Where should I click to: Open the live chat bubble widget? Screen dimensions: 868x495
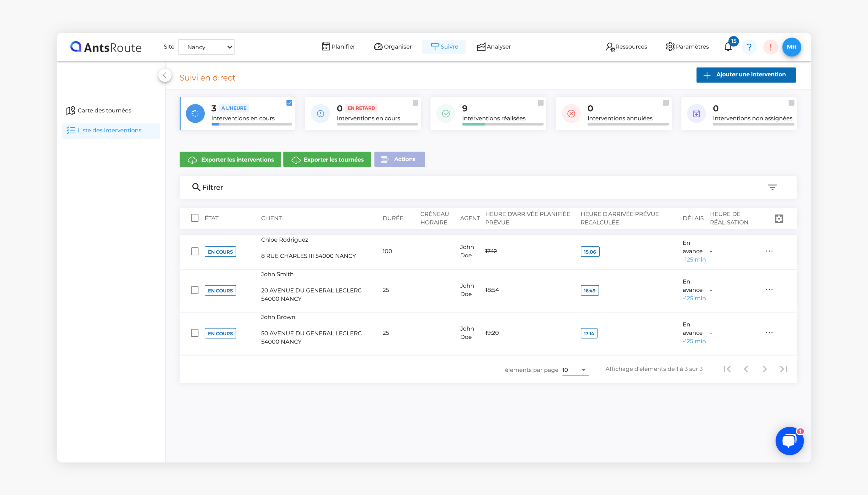pos(789,441)
